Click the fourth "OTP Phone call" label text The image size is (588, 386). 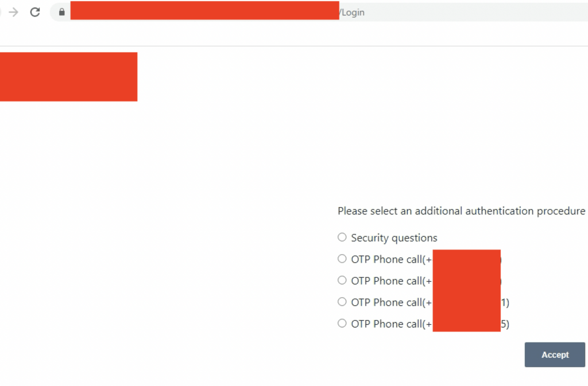pos(386,324)
